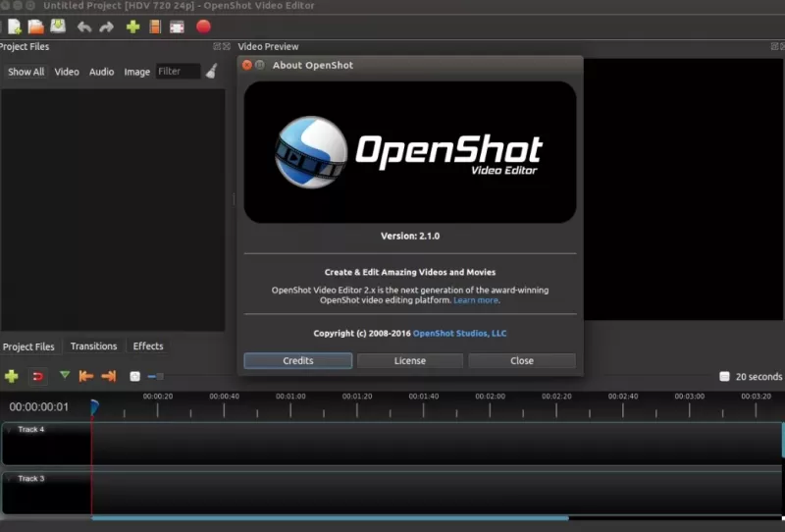
Task: Expand the Track 4 dropdown arrow
Action: pos(9,429)
